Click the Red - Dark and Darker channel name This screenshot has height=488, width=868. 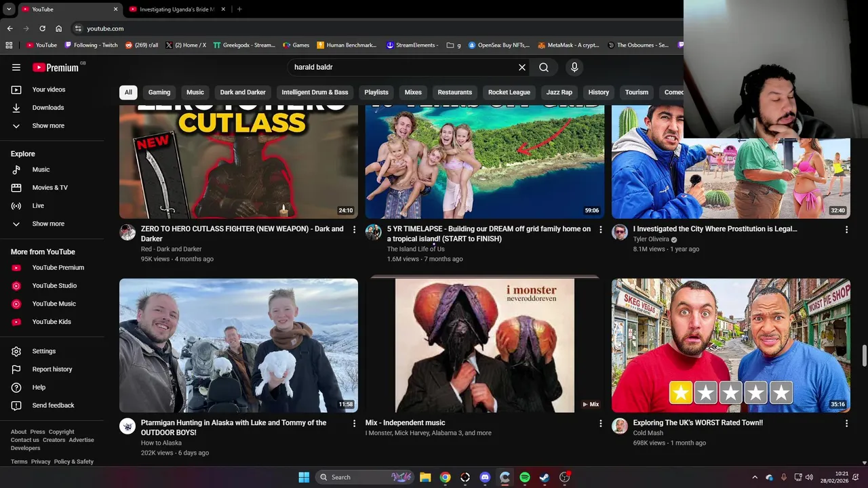tap(172, 249)
